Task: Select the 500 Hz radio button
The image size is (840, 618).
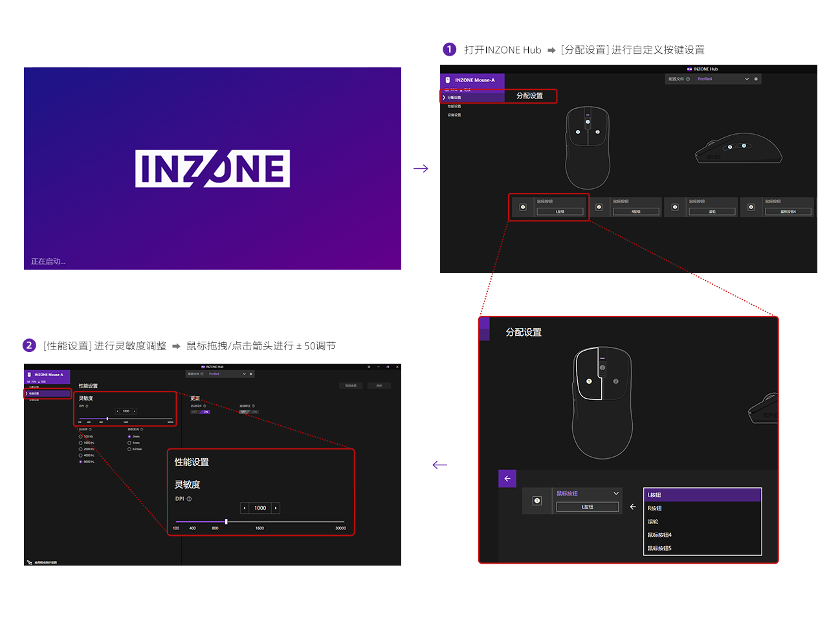Action: click(80, 436)
